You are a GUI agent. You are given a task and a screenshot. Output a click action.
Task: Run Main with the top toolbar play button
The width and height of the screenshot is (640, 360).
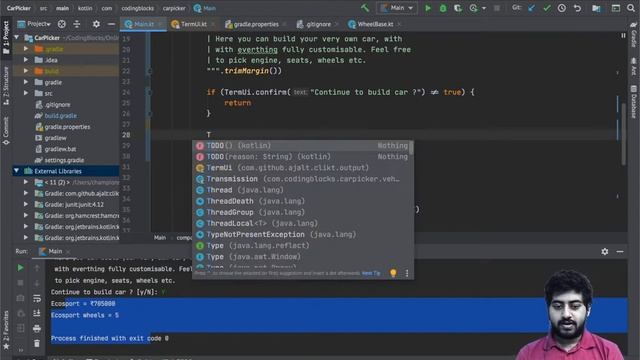click(x=428, y=8)
